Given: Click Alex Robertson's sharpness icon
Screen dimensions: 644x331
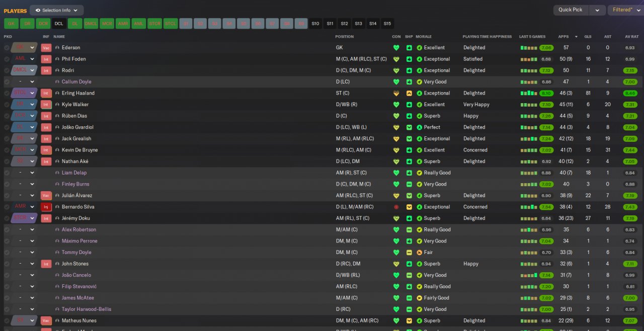Looking at the screenshot, I should coord(409,229).
